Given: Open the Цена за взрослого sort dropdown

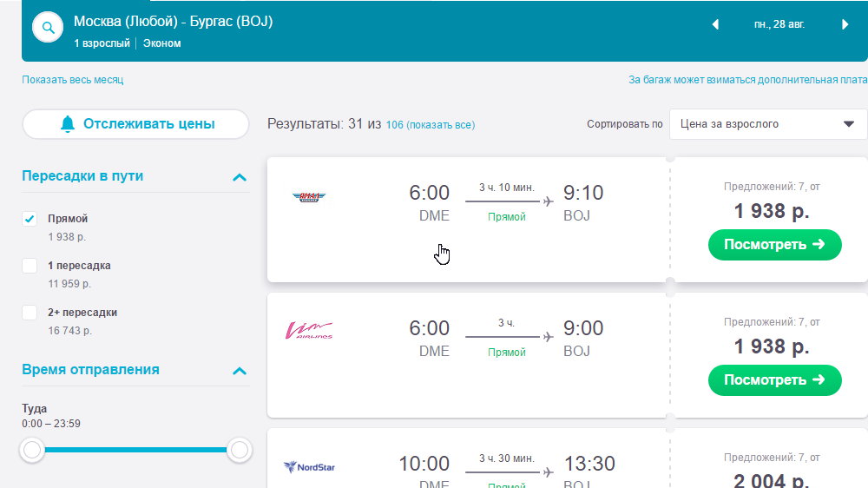Looking at the screenshot, I should pyautogui.click(x=768, y=124).
